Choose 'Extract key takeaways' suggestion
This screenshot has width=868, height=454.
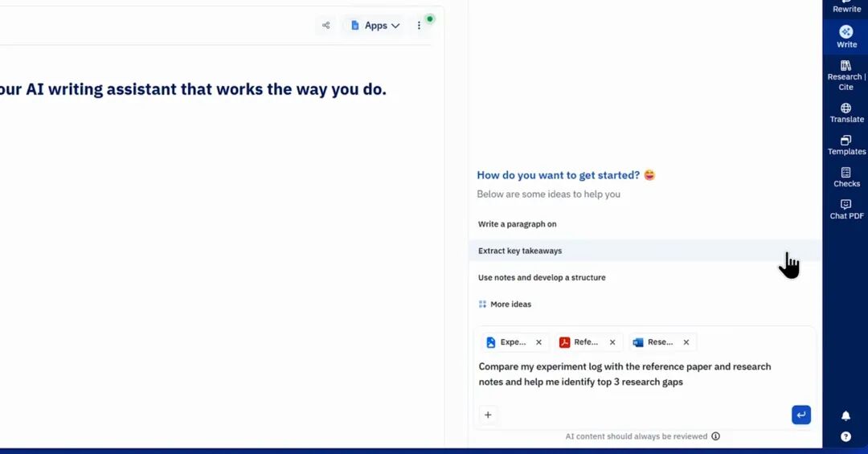520,251
